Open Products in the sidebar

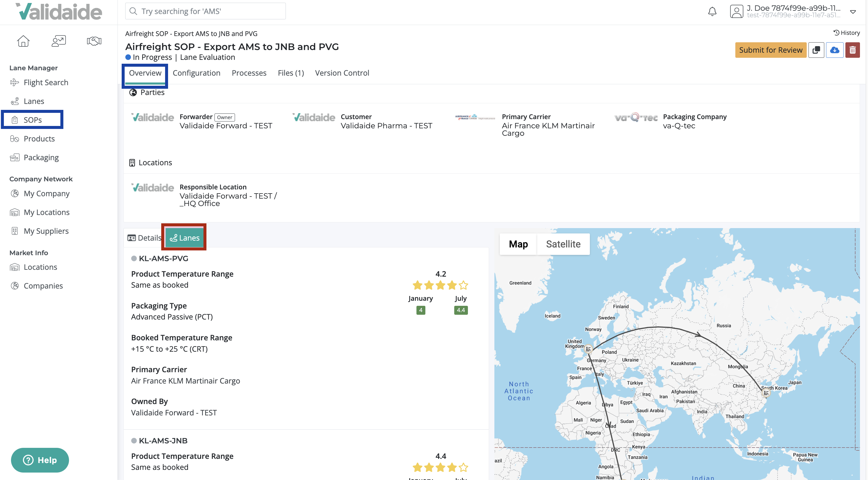(39, 139)
